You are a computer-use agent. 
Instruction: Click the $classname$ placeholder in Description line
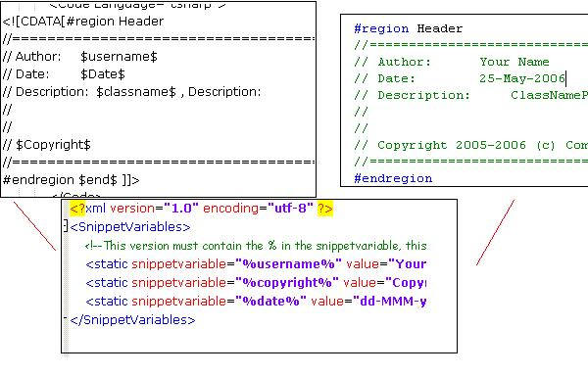pos(136,92)
